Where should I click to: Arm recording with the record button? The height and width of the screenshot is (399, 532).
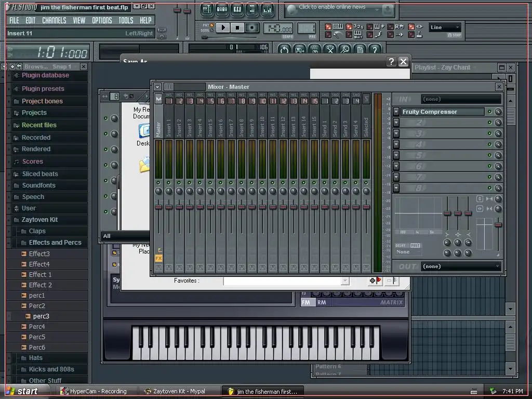[252, 28]
